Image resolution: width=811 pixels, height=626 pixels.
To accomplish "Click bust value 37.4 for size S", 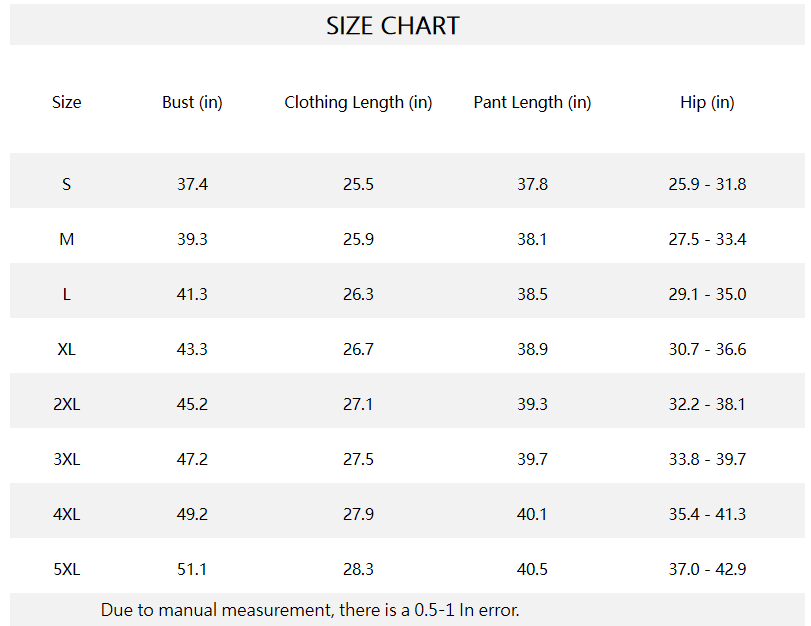I will [192, 184].
